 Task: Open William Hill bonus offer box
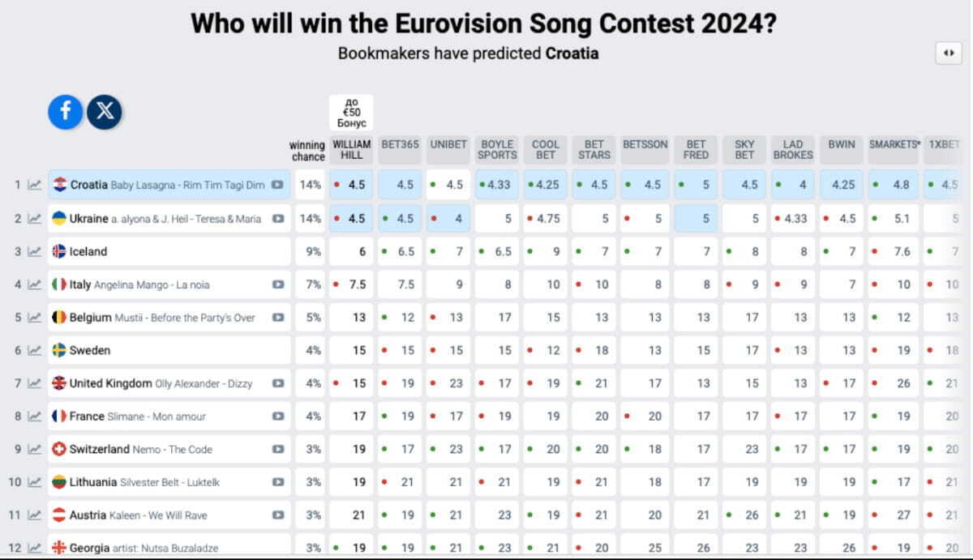351,113
